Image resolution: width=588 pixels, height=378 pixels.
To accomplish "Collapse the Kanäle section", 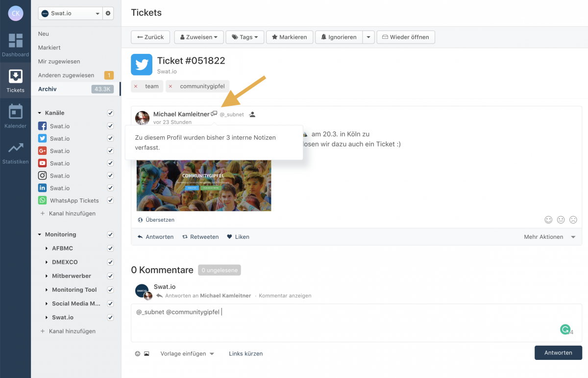I will click(40, 113).
